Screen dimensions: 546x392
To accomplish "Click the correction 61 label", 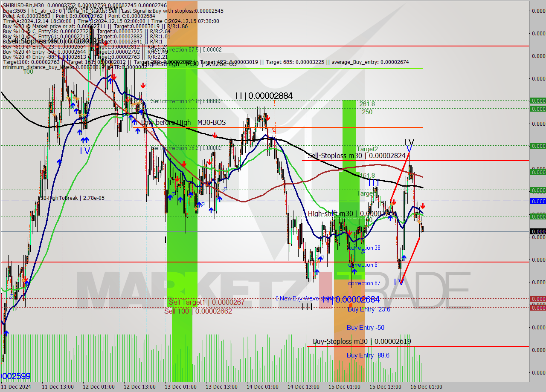I will [x=364, y=265].
